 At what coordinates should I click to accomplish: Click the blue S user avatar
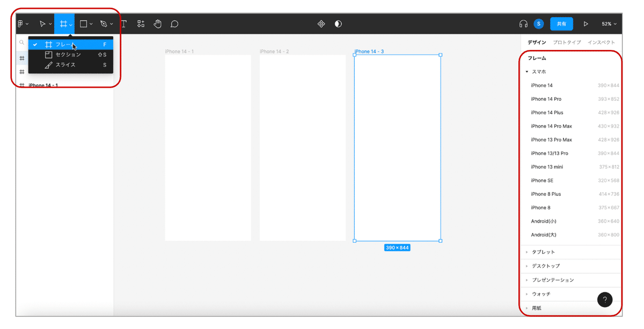(x=539, y=24)
